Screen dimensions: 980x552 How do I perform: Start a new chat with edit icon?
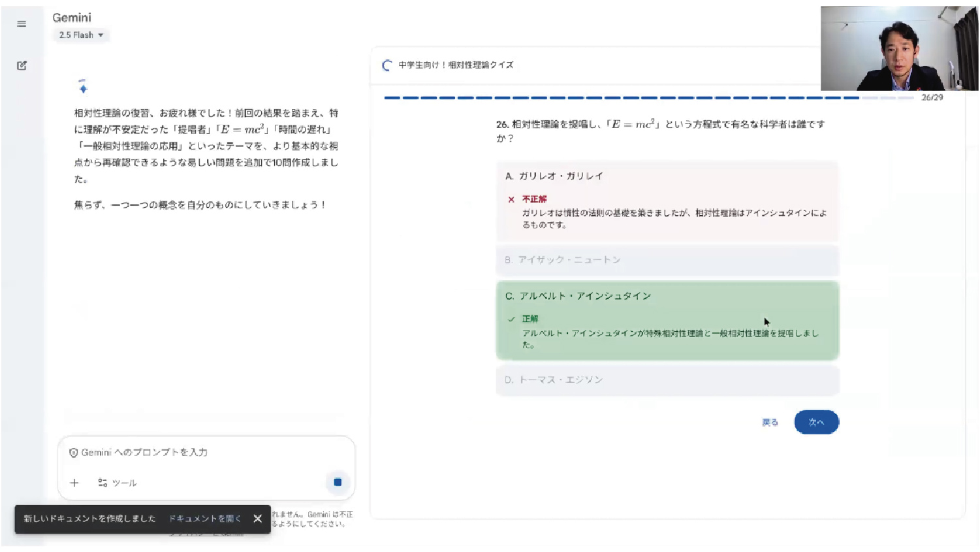[x=22, y=65]
